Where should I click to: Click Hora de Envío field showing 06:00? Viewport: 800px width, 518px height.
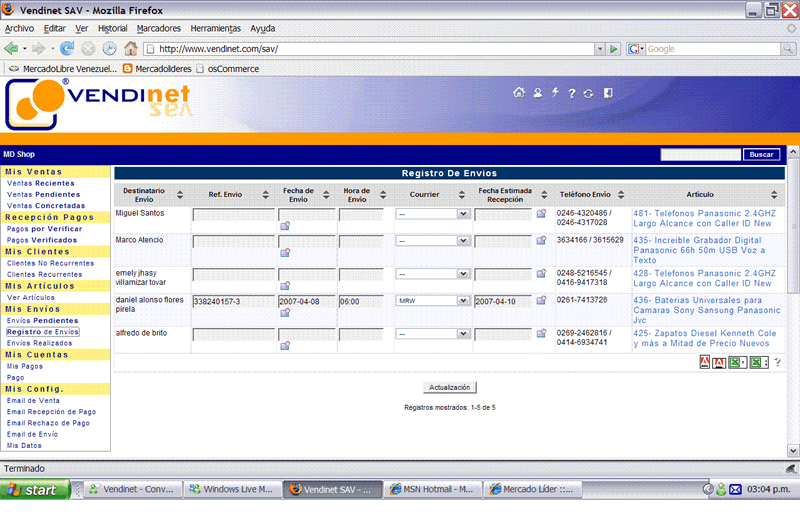[x=361, y=302]
